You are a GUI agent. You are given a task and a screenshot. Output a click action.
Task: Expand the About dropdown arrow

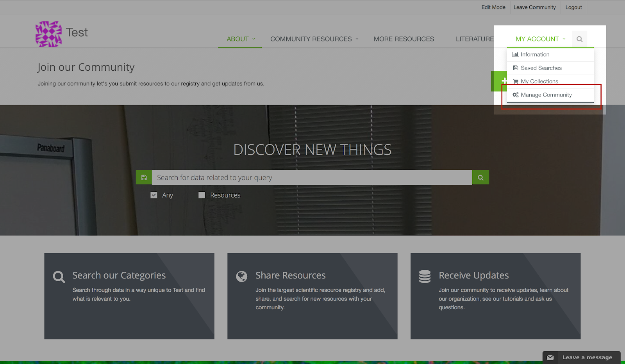(x=254, y=39)
